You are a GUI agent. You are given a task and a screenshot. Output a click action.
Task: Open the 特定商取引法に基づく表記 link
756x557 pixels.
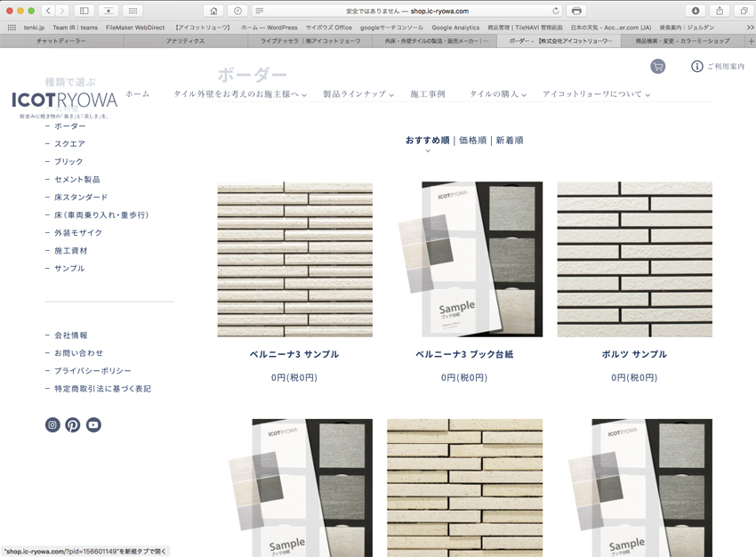point(102,389)
